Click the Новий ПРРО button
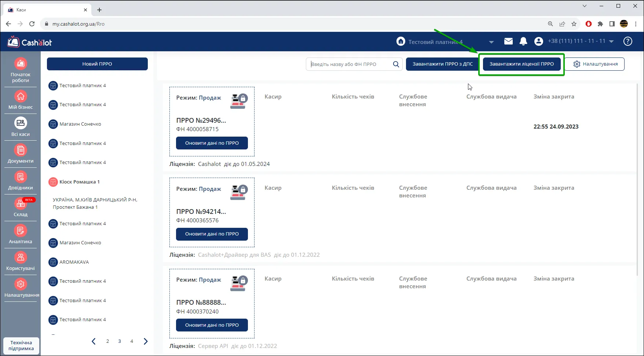 tap(97, 64)
